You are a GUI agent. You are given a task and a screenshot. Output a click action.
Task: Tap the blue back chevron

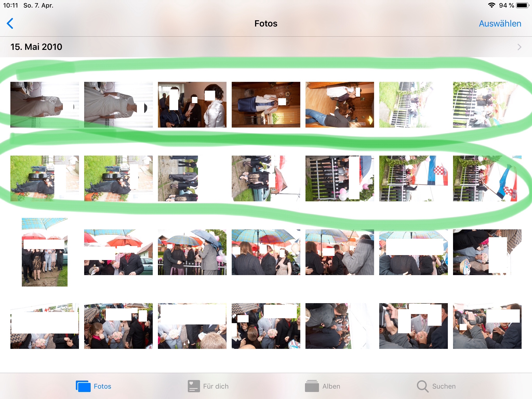point(10,23)
